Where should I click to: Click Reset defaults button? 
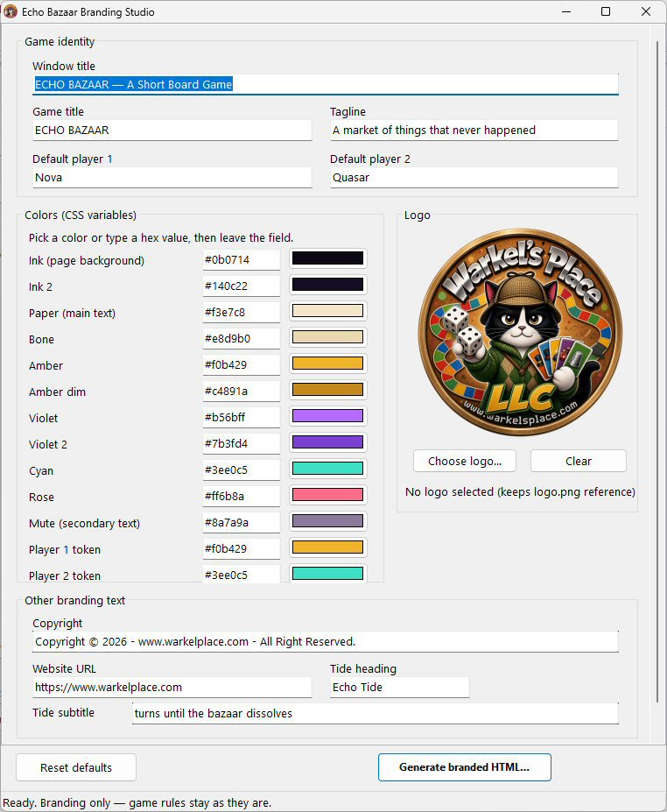[76, 767]
